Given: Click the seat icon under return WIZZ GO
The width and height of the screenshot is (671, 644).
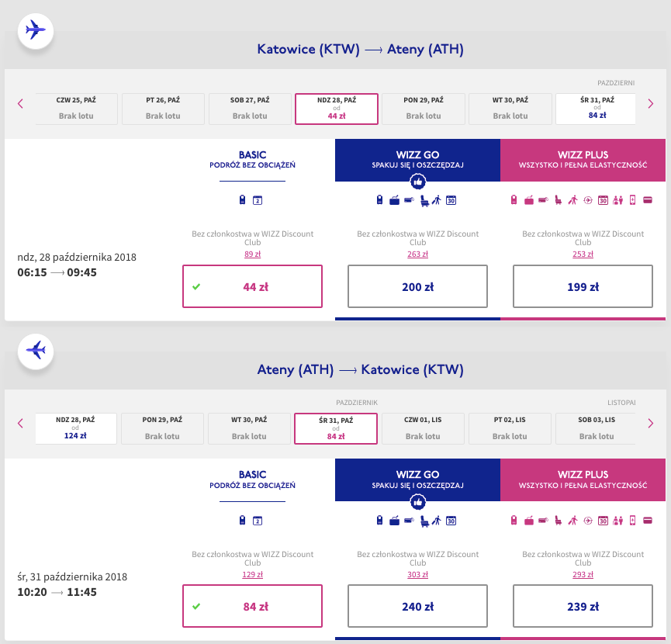Looking at the screenshot, I should tap(424, 521).
